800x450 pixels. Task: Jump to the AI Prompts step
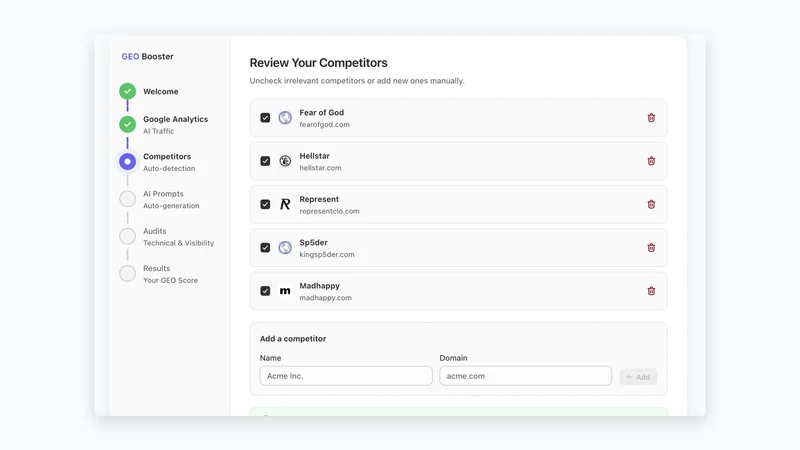163,194
